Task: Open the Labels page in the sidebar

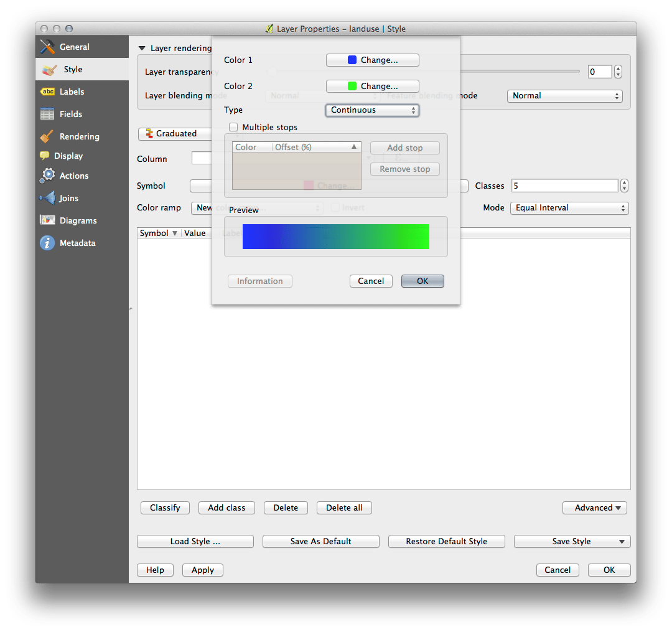Action: tap(73, 92)
